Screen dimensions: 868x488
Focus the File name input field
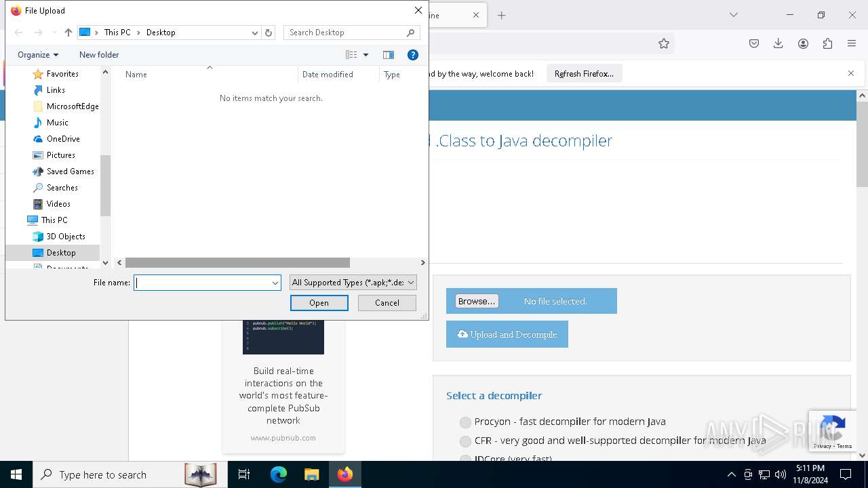203,283
